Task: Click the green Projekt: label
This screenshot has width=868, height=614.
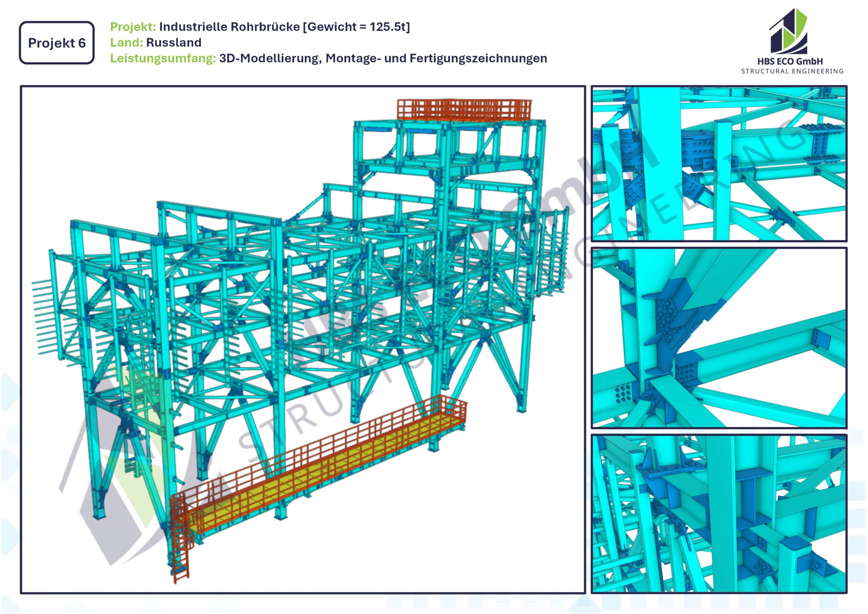Action: 133,27
